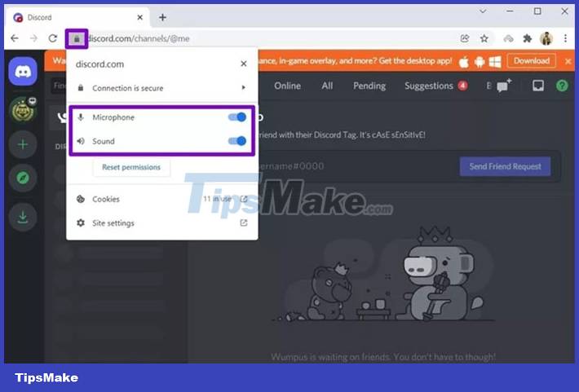Image resolution: width=579 pixels, height=392 pixels.
Task: Click the Microphone label in popup
Action: point(113,117)
